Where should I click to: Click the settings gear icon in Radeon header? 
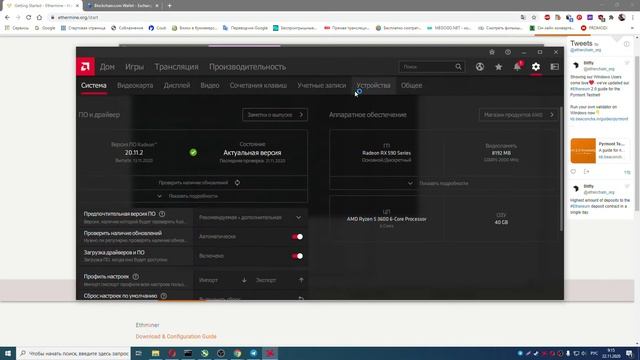536,67
